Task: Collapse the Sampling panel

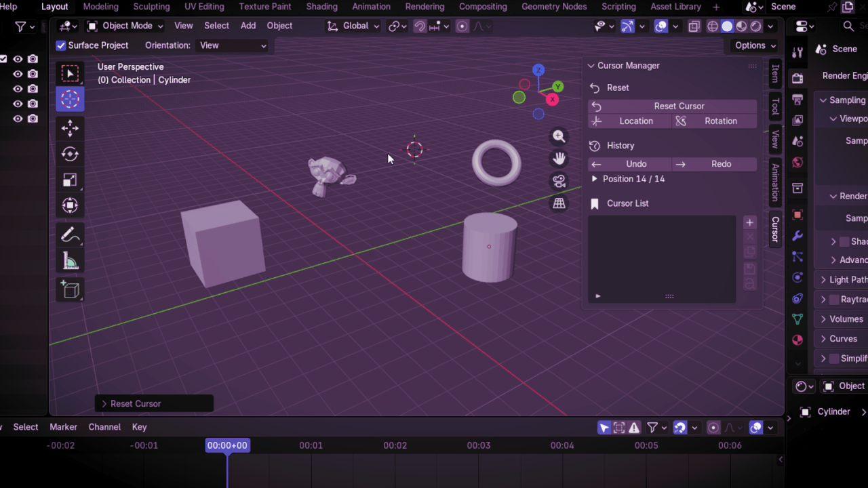Action: 823,100
